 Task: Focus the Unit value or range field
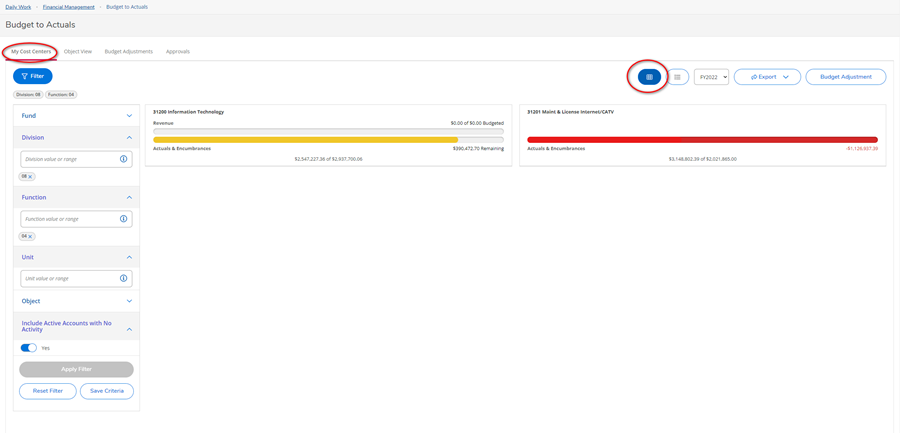coord(68,279)
